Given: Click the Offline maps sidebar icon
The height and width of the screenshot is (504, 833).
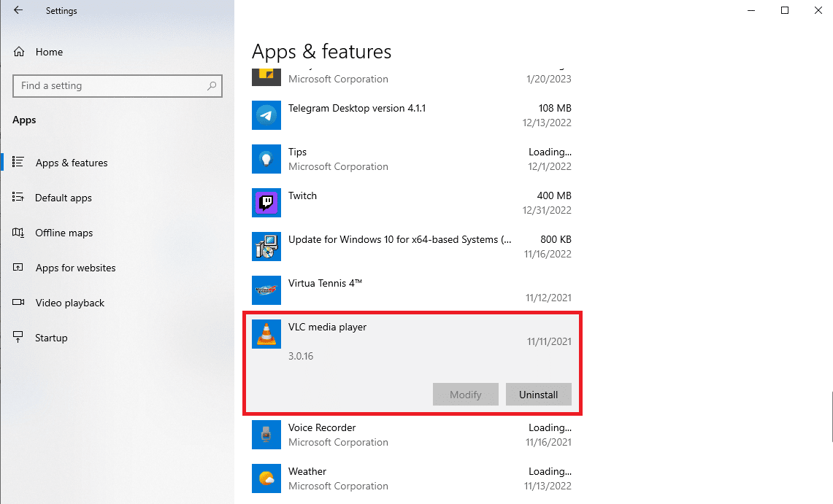Looking at the screenshot, I should coord(18,233).
